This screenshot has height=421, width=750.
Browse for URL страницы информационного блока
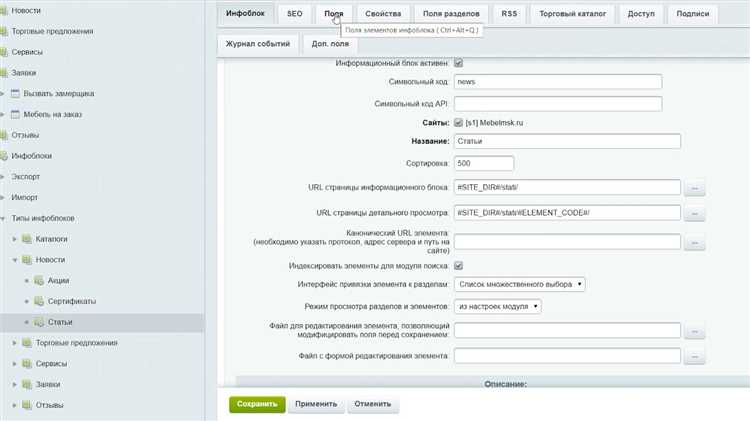[695, 188]
